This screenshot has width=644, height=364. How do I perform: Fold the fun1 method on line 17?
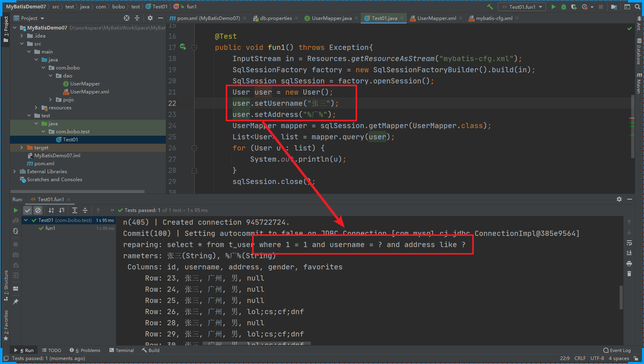tap(194, 47)
